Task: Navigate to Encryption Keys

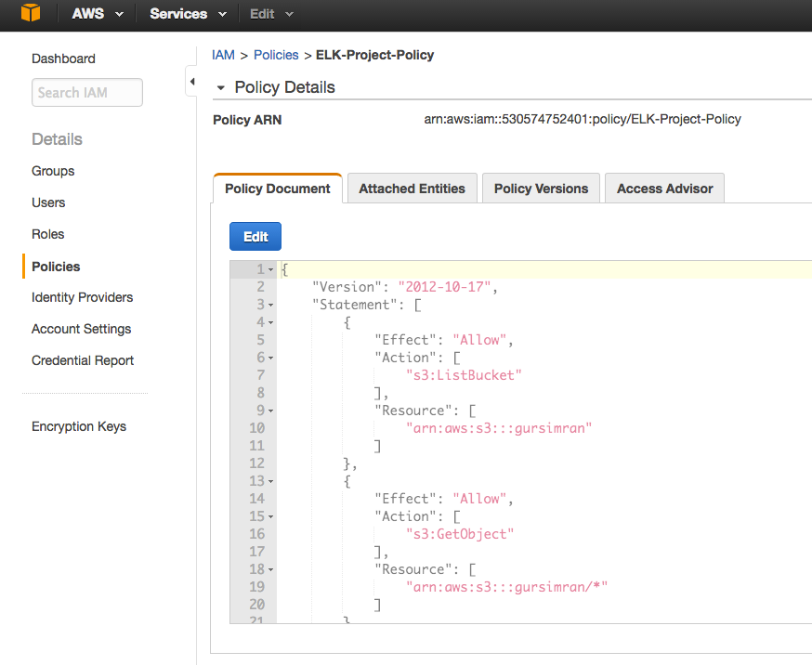Action: [x=79, y=426]
